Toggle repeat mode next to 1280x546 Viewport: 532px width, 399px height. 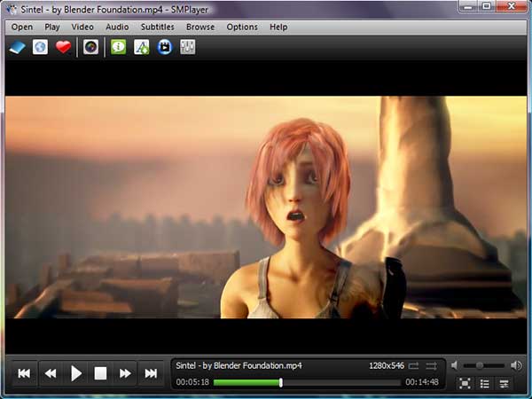click(413, 364)
